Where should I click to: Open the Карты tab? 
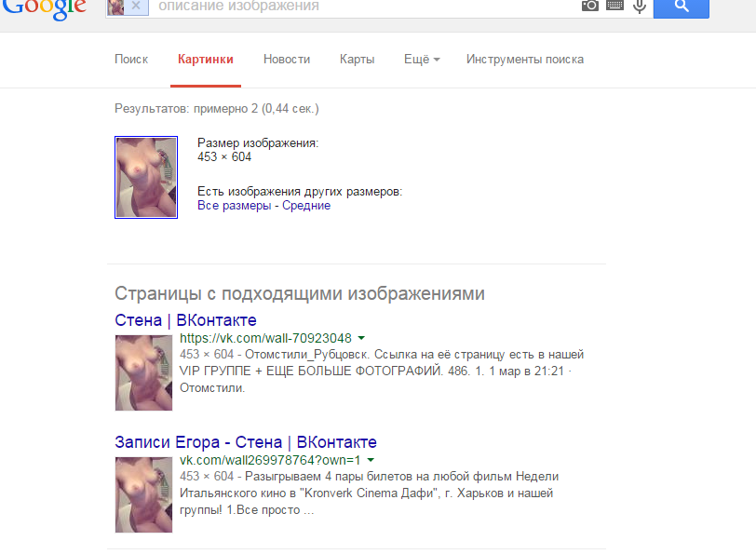pos(357,60)
